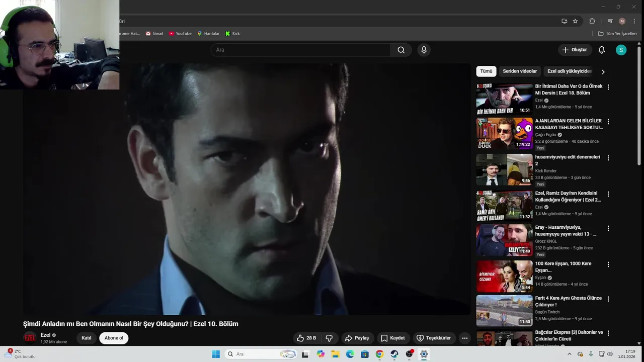This screenshot has height=362, width=644.
Task: Open Settings gear on the taskbar
Action: 424,354
